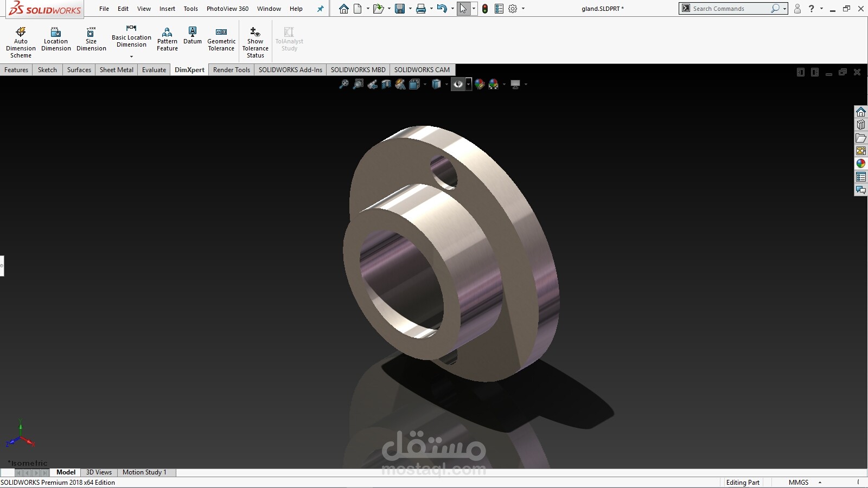This screenshot has width=868, height=488.
Task: Open the View Orientation dropdown arrow
Action: click(425, 84)
